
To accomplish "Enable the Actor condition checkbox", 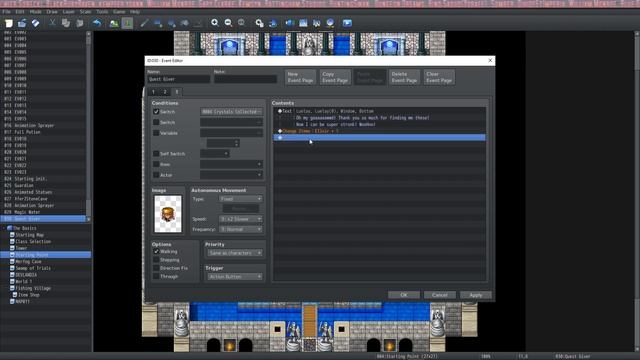I will pyautogui.click(x=156, y=175).
